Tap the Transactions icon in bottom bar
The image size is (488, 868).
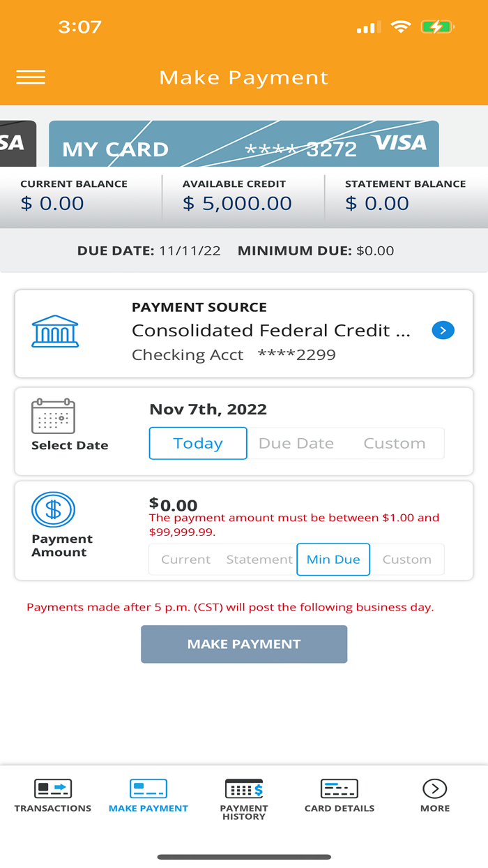pyautogui.click(x=52, y=792)
